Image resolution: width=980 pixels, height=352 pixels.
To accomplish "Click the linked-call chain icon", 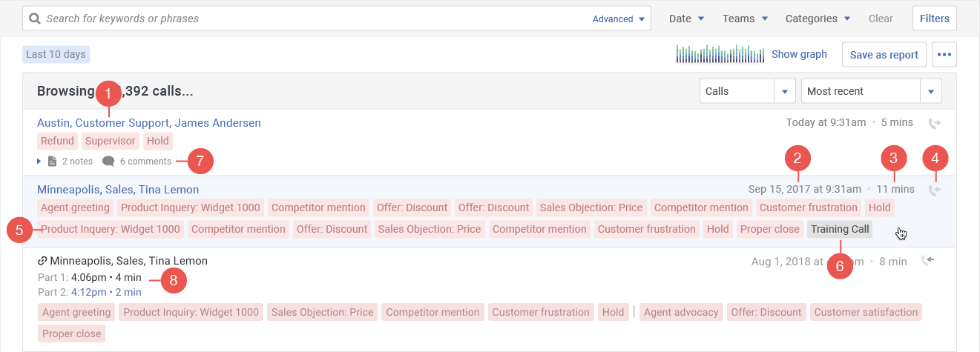I will (42, 261).
